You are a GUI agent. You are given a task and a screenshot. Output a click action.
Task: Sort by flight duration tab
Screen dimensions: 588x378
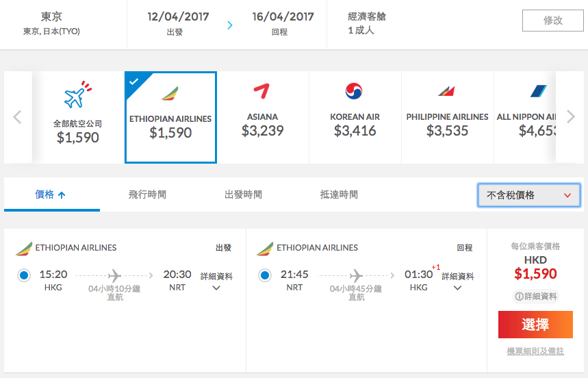pyautogui.click(x=147, y=194)
